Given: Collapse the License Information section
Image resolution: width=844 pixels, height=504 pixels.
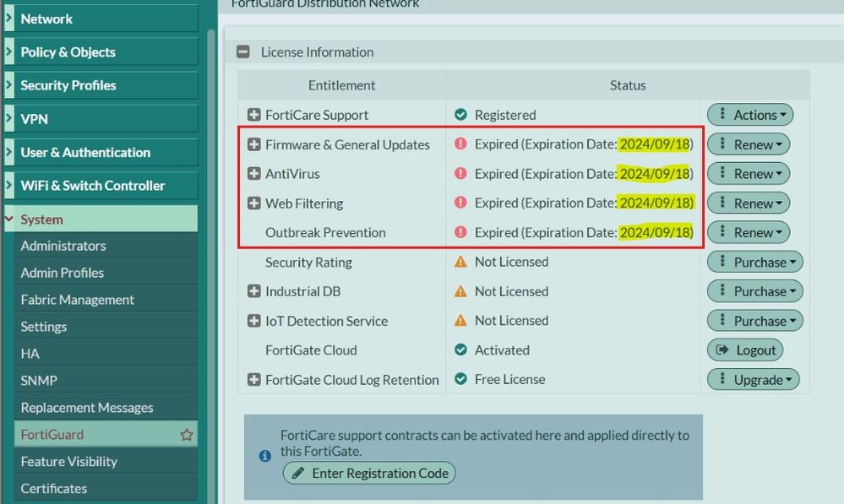Looking at the screenshot, I should pyautogui.click(x=243, y=52).
